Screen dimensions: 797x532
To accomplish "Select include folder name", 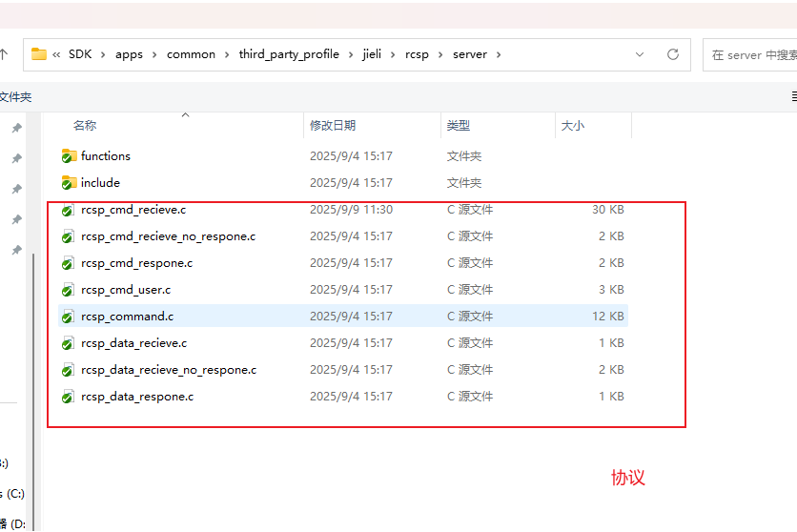I will point(101,182).
